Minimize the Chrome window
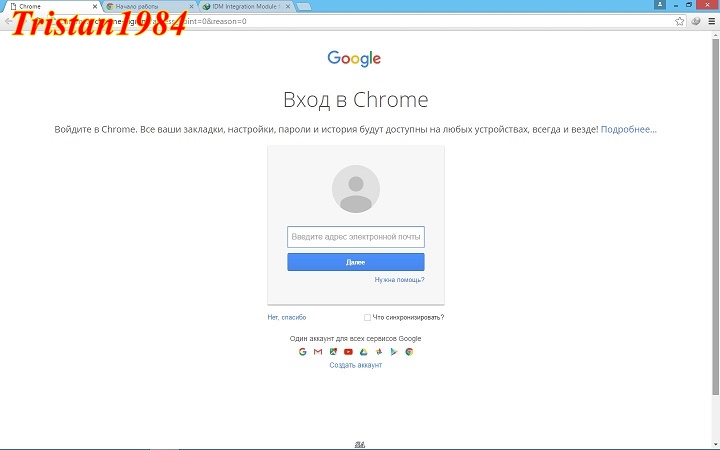 [x=676, y=5]
